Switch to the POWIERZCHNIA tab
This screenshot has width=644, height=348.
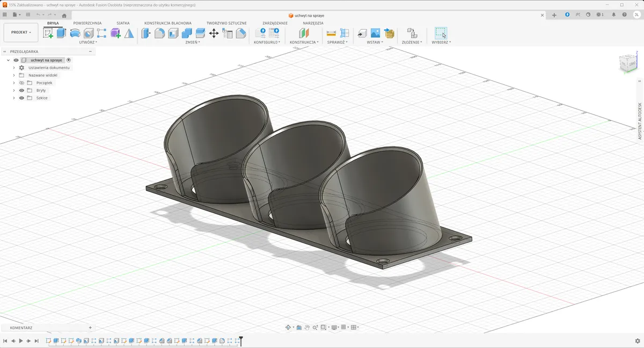(87, 23)
